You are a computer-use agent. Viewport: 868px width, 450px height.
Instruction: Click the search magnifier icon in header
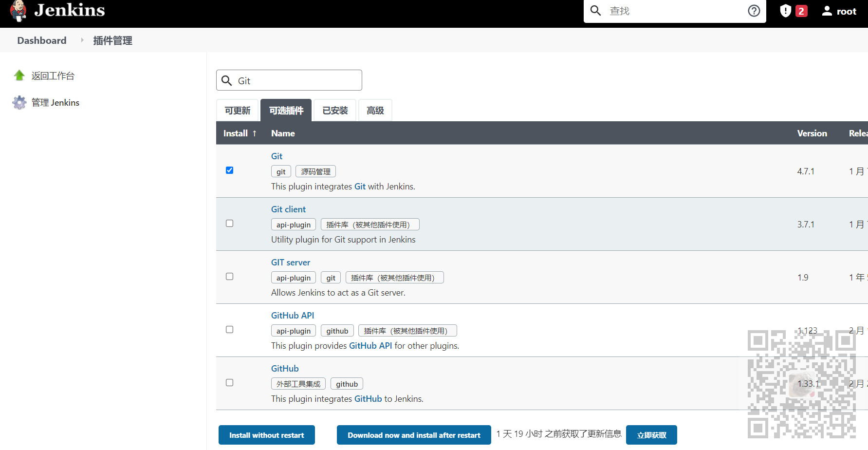pos(595,11)
